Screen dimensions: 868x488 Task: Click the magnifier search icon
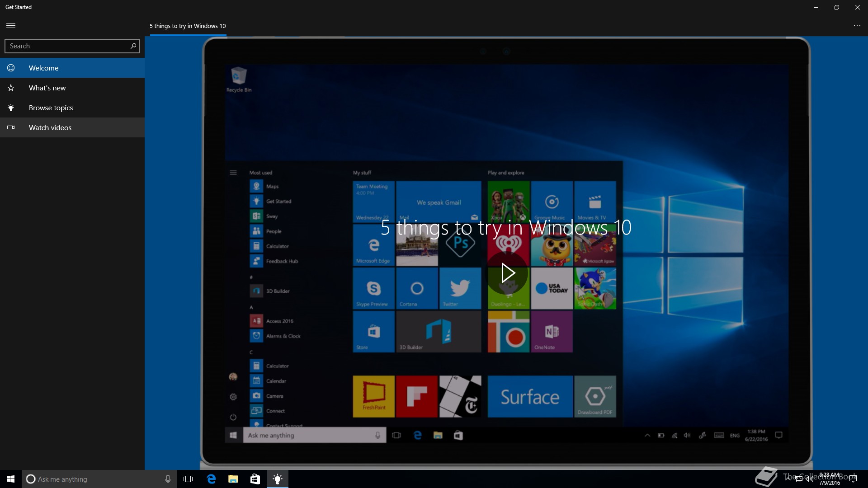pyautogui.click(x=133, y=46)
